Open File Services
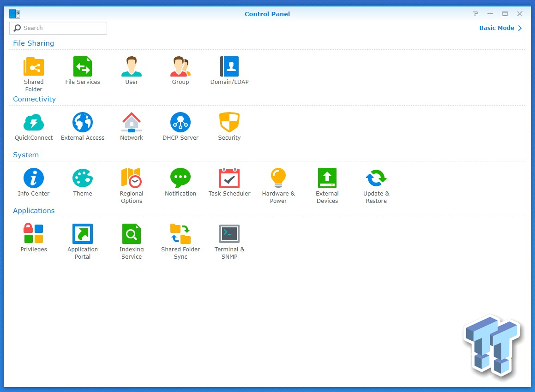The image size is (535, 392). (83, 67)
